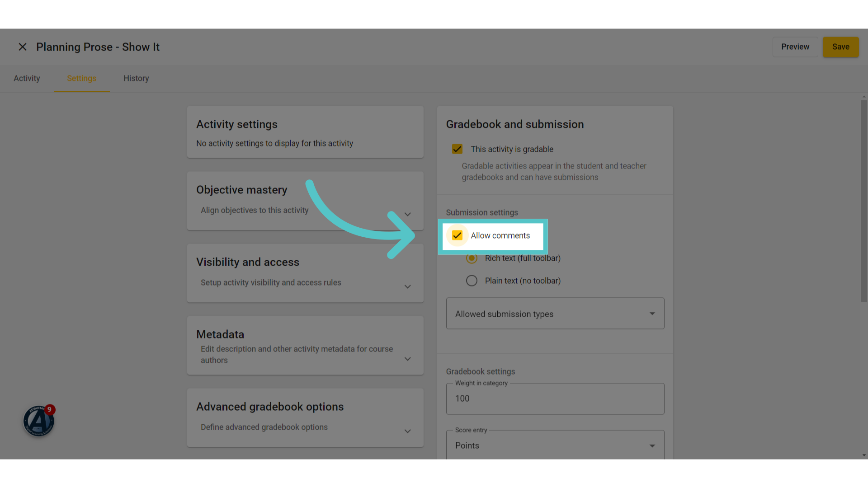Expand the Metadata section

pyautogui.click(x=407, y=359)
